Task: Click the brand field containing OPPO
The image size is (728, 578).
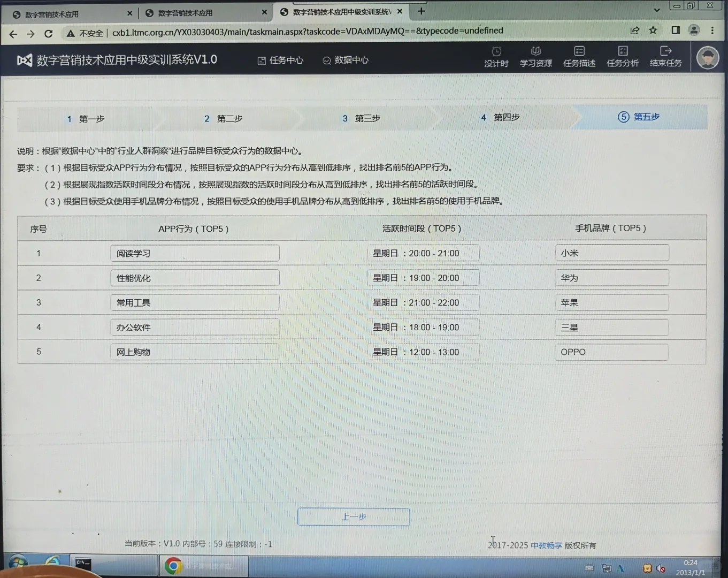Action: (x=612, y=352)
